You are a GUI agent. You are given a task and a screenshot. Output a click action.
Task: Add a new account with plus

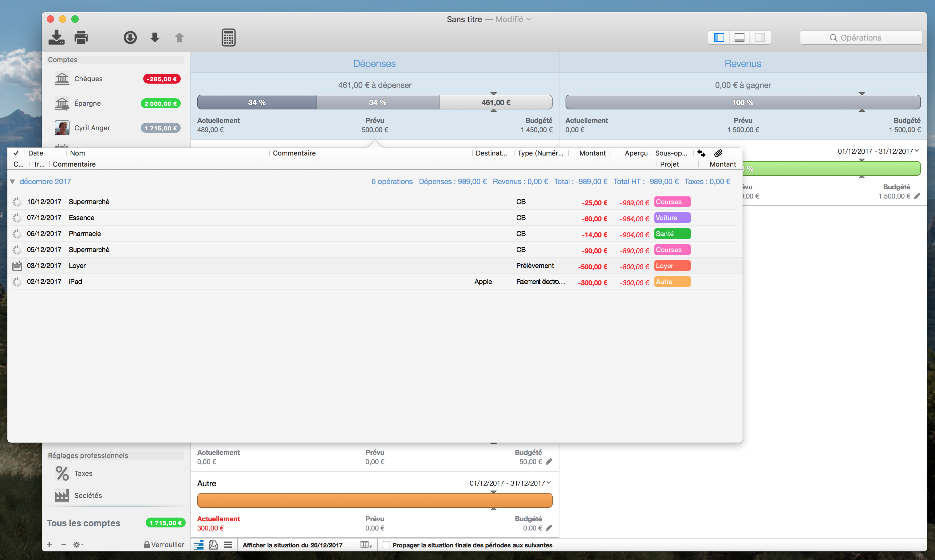coord(49,545)
